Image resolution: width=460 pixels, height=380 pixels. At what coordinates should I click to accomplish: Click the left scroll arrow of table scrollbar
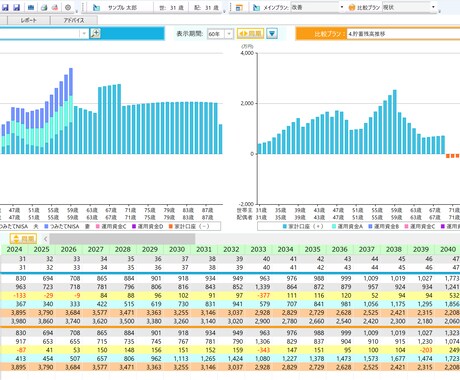click(45, 239)
